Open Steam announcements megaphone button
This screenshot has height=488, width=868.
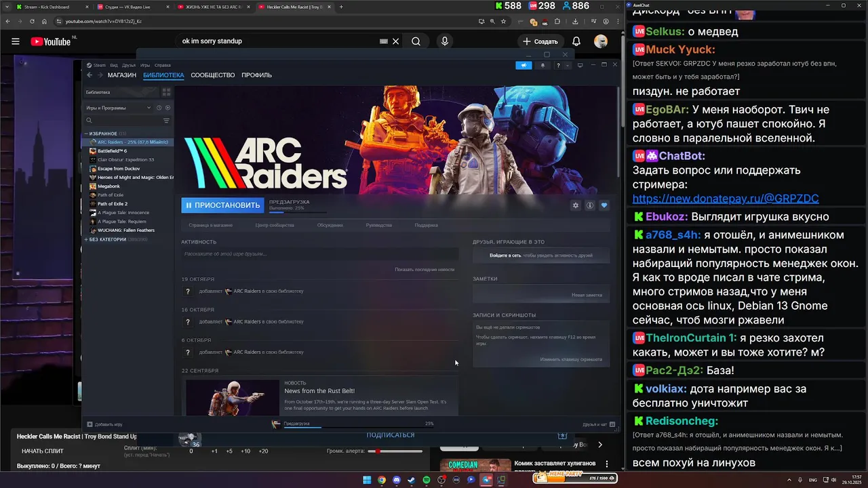pyautogui.click(x=524, y=65)
